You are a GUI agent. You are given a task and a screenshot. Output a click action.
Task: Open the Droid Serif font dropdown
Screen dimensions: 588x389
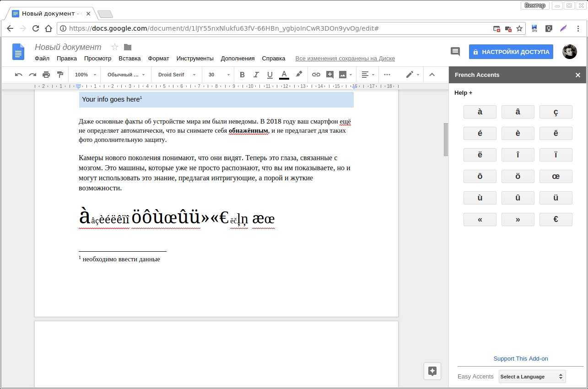click(x=177, y=75)
